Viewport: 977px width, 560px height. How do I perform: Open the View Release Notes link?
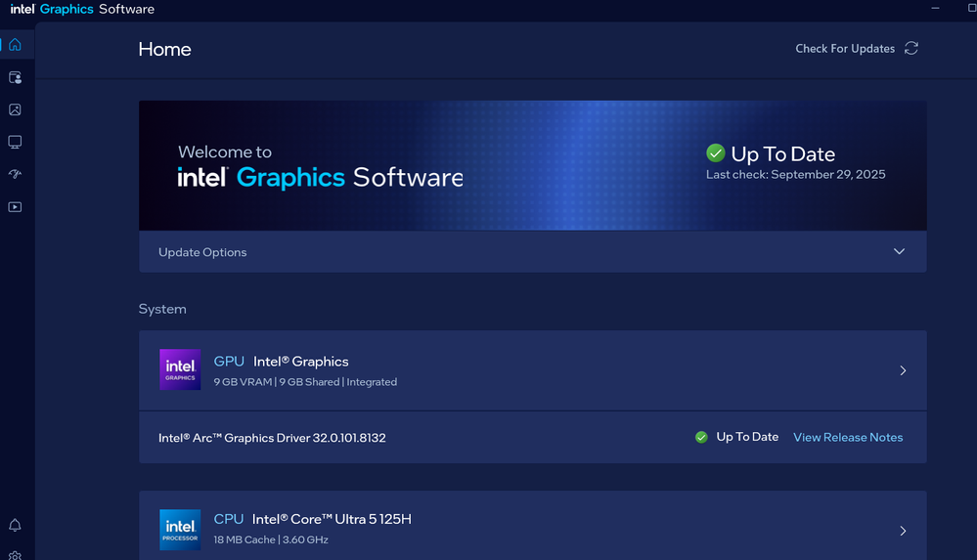[848, 437]
